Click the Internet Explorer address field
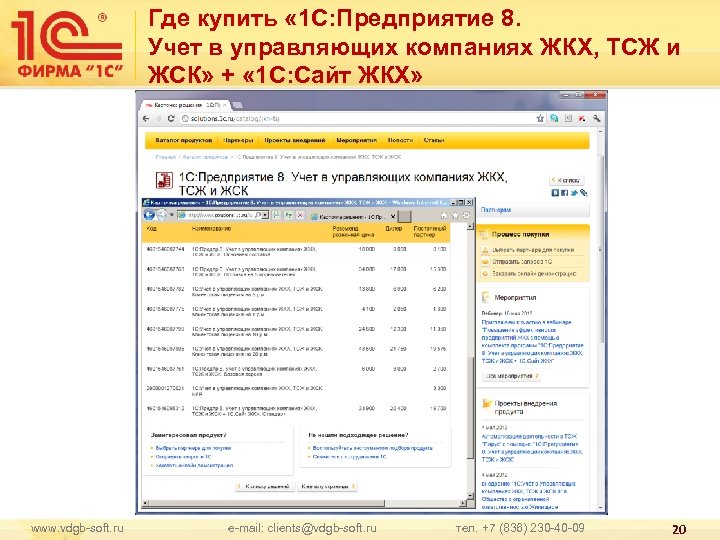720x540 pixels. click(219, 215)
